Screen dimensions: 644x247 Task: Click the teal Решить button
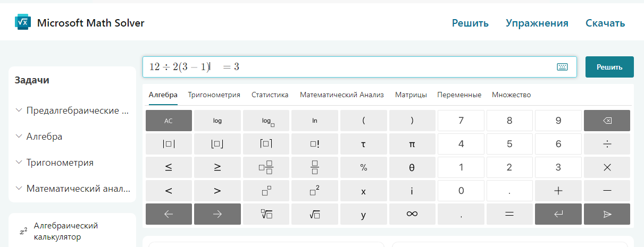click(609, 67)
